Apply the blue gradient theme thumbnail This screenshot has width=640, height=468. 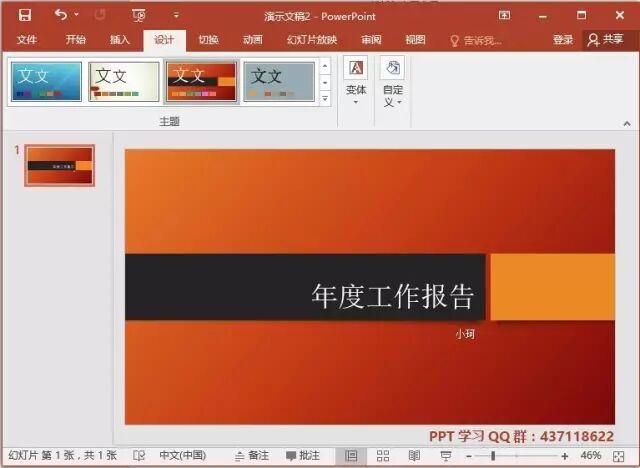click(46, 82)
